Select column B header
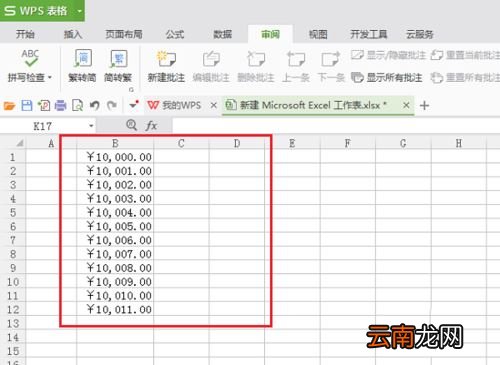This screenshot has height=365, width=500. point(115,143)
